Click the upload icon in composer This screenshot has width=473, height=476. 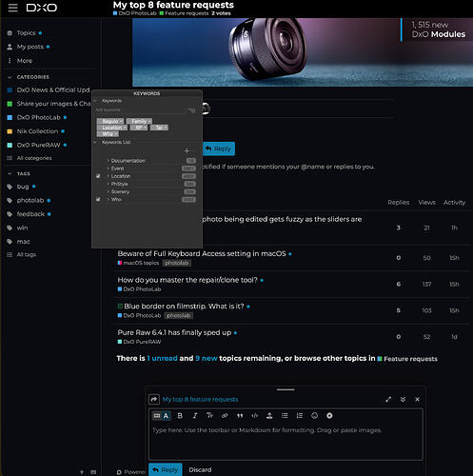(x=269, y=416)
